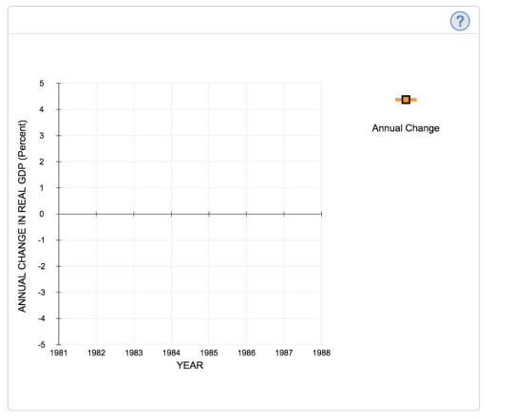The height and width of the screenshot is (419, 532).
Task: Click grid intersection at 1982, value -4
Action: [96, 318]
